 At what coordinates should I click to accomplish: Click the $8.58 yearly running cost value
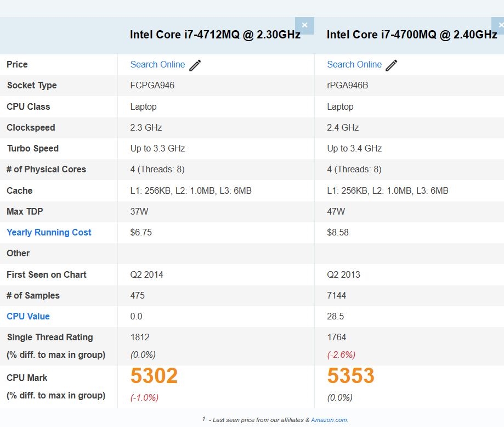338,232
